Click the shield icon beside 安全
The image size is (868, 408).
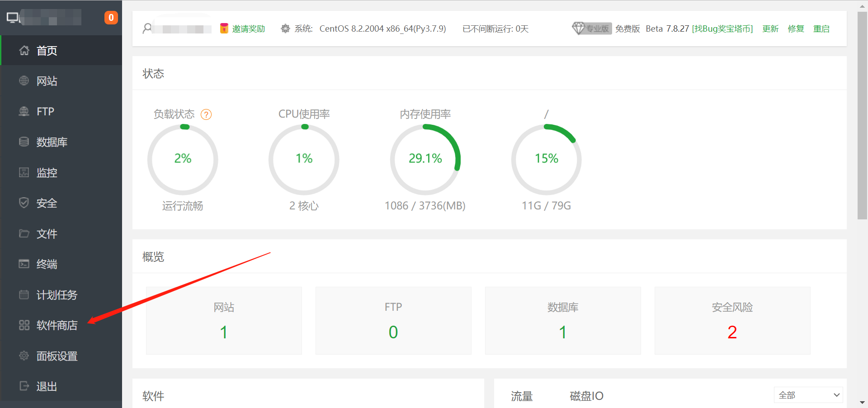coord(24,203)
